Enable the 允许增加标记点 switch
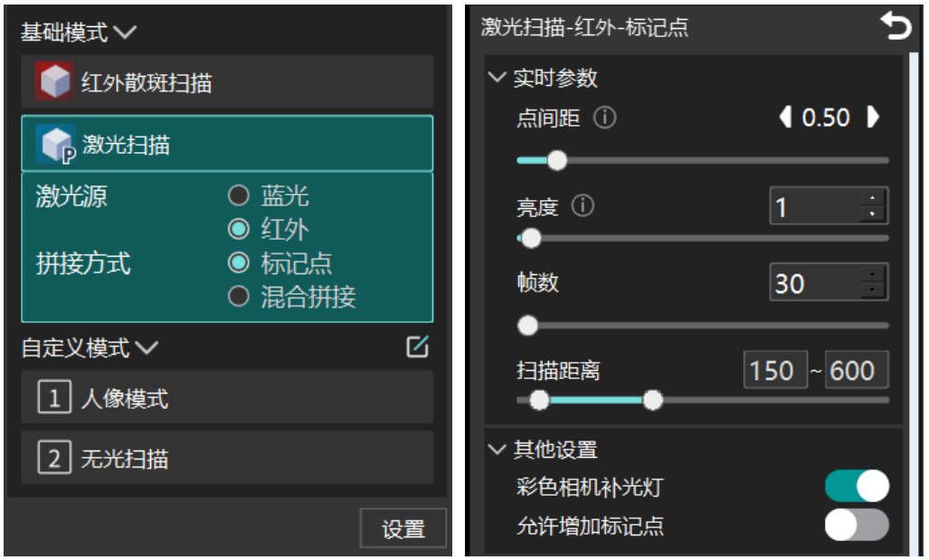 (857, 525)
